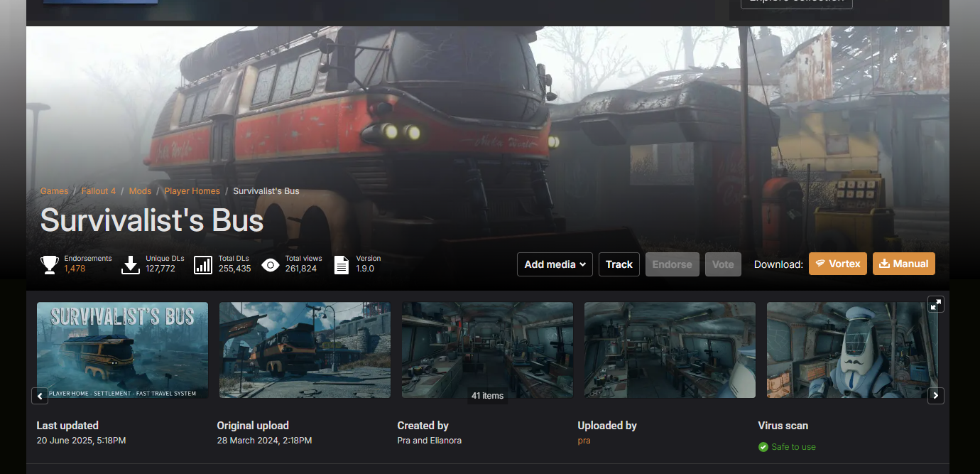Viewport: 980px width, 474px height.
Task: Click the Unique DLs download icon
Action: [131, 265]
